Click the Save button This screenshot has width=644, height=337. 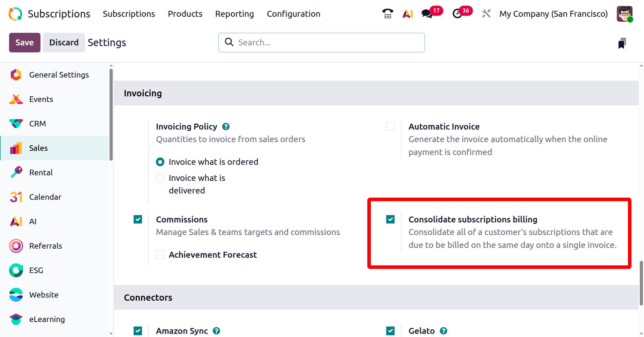(x=24, y=43)
